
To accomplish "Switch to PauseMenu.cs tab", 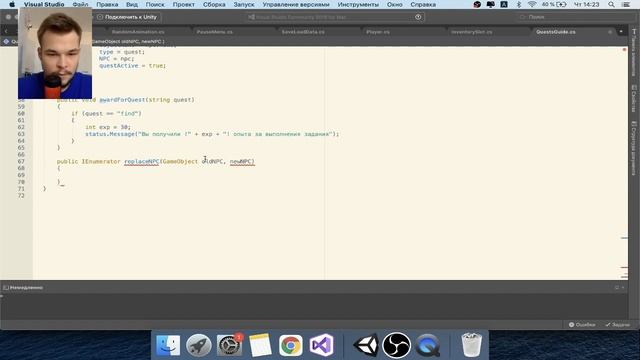I will tap(214, 32).
